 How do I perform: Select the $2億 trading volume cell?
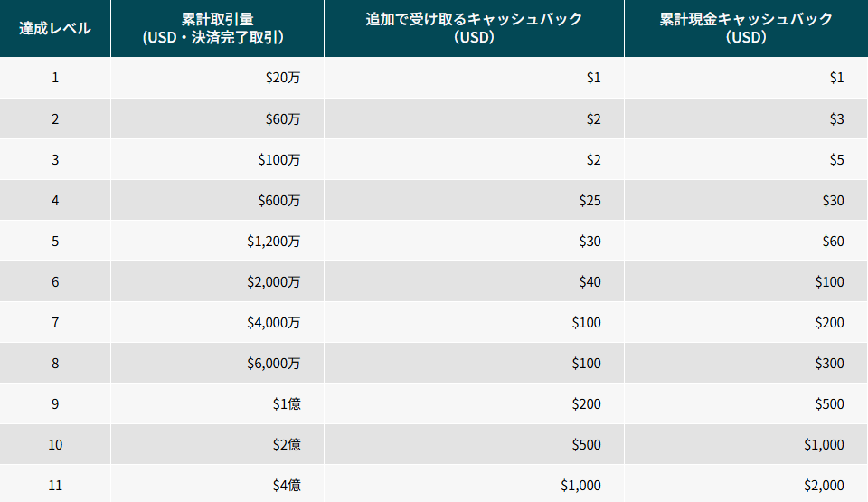(218, 444)
